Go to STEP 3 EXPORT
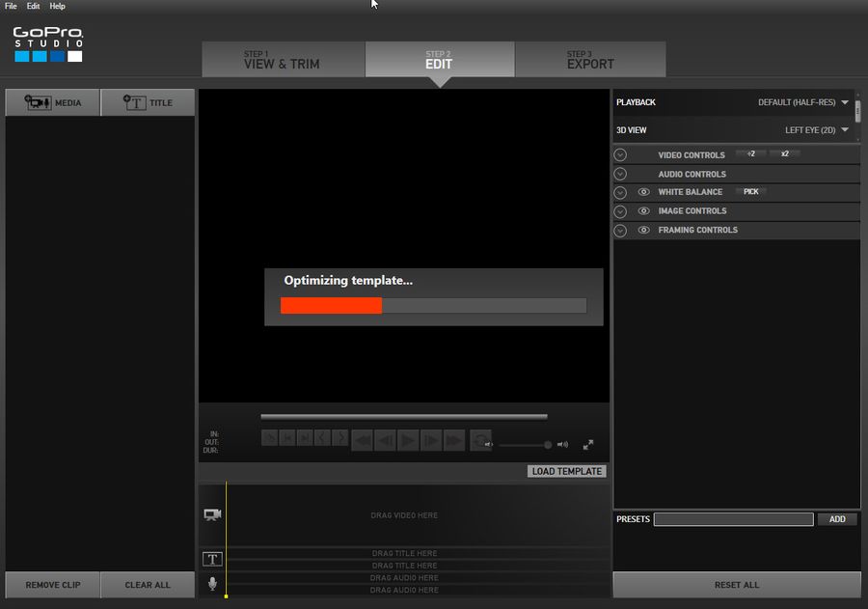The width and height of the screenshot is (868, 609). click(591, 59)
